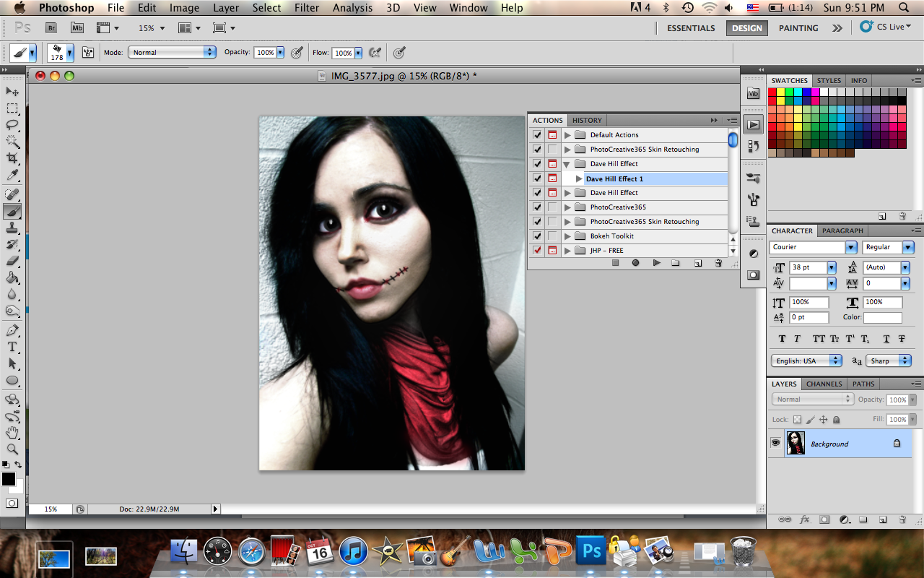Select the Horizontal Type tool
This screenshot has height=578, width=924.
12,347
